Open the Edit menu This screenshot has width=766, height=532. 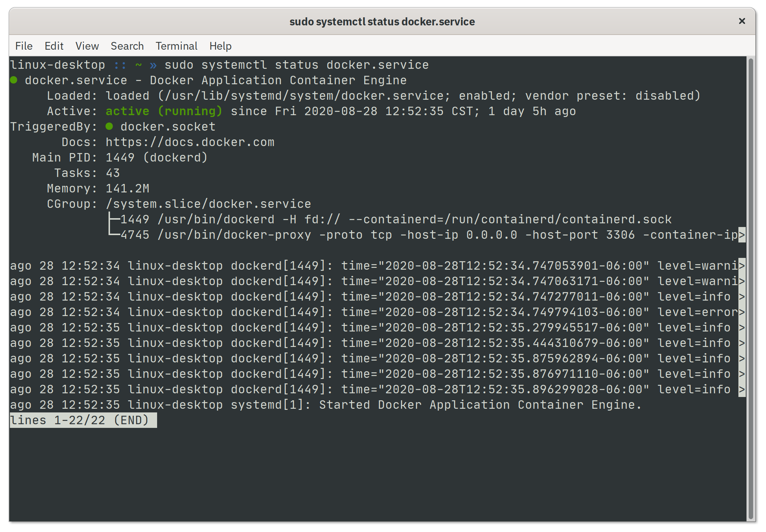pyautogui.click(x=54, y=46)
